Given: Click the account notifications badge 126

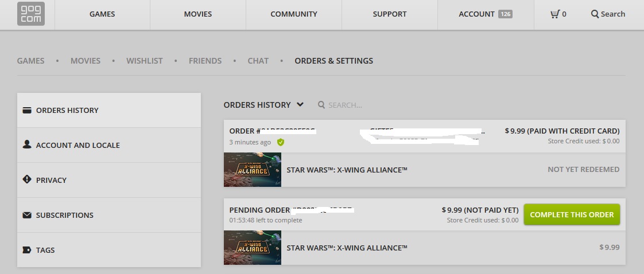Looking at the screenshot, I should tap(505, 14).
